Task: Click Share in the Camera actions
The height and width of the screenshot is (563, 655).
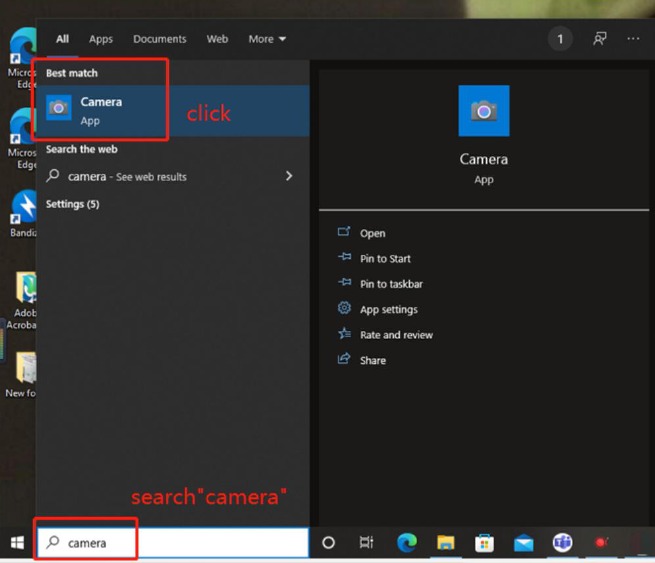Action: click(x=373, y=360)
